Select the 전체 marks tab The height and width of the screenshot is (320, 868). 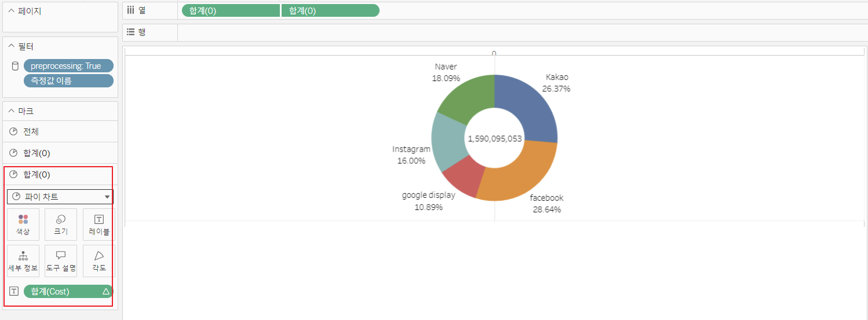[x=60, y=132]
